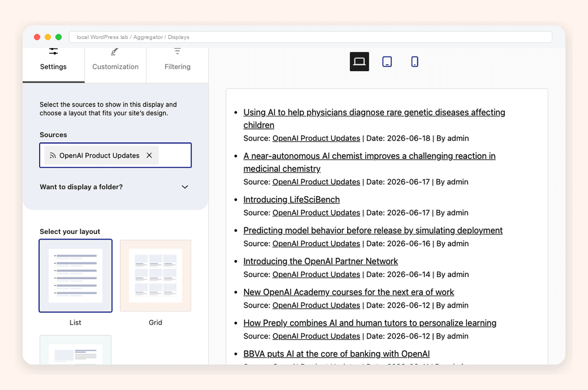The image size is (588, 390).
Task: Open 'BBVA puts AI at the core' link
Action: 336,354
